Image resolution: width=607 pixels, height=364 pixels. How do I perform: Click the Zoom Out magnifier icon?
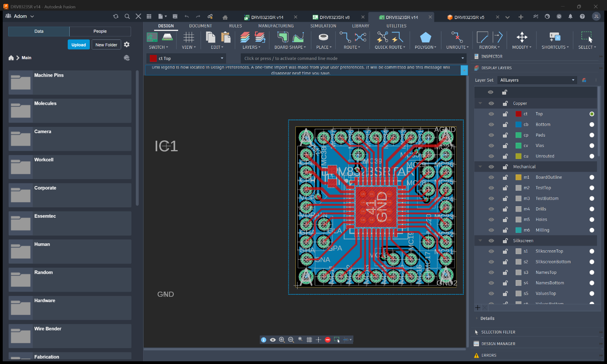pos(291,340)
